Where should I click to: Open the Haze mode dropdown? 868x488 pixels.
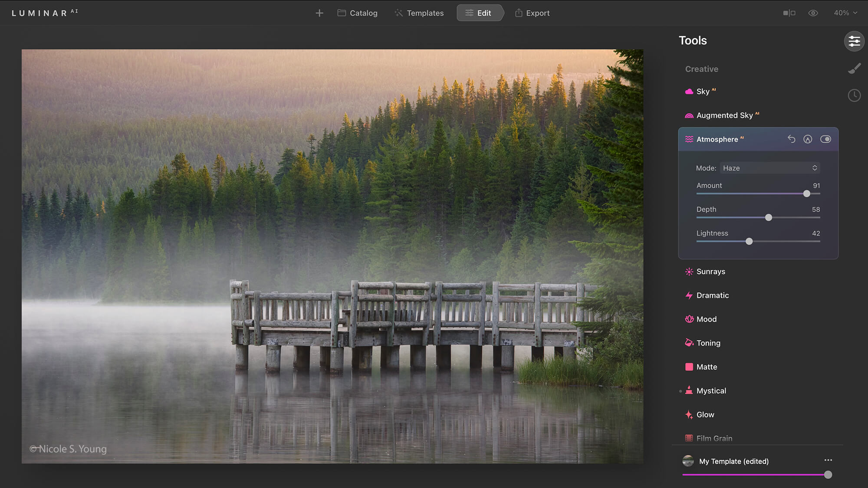point(769,168)
